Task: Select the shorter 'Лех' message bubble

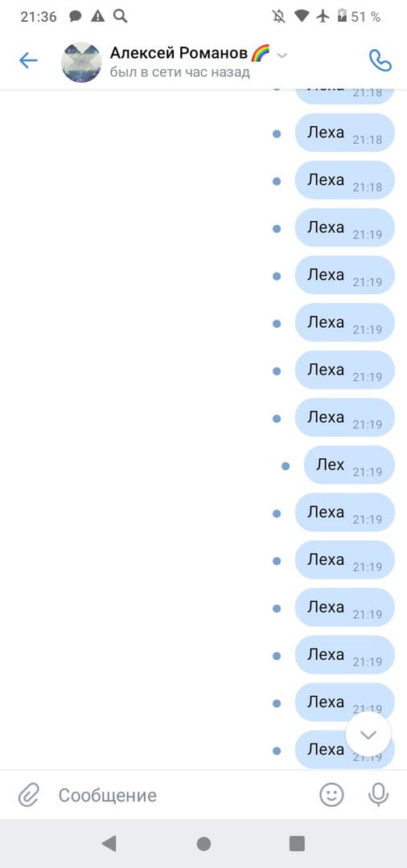Action: (349, 465)
